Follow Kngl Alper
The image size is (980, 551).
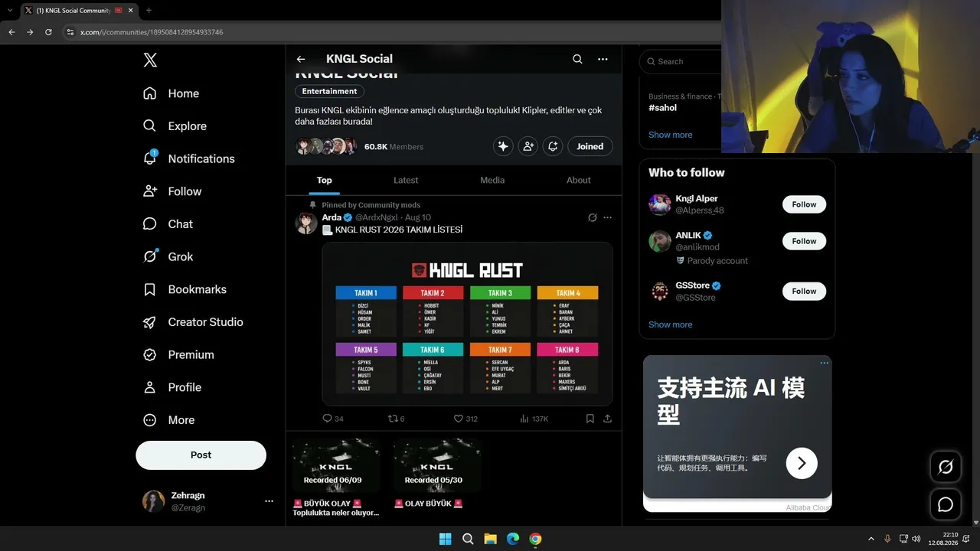coord(804,204)
